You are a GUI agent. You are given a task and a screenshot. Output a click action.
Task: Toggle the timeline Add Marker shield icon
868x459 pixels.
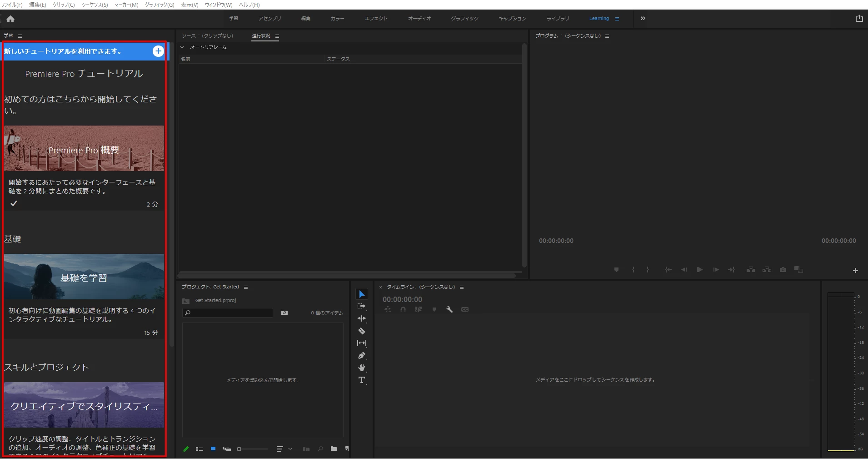434,309
